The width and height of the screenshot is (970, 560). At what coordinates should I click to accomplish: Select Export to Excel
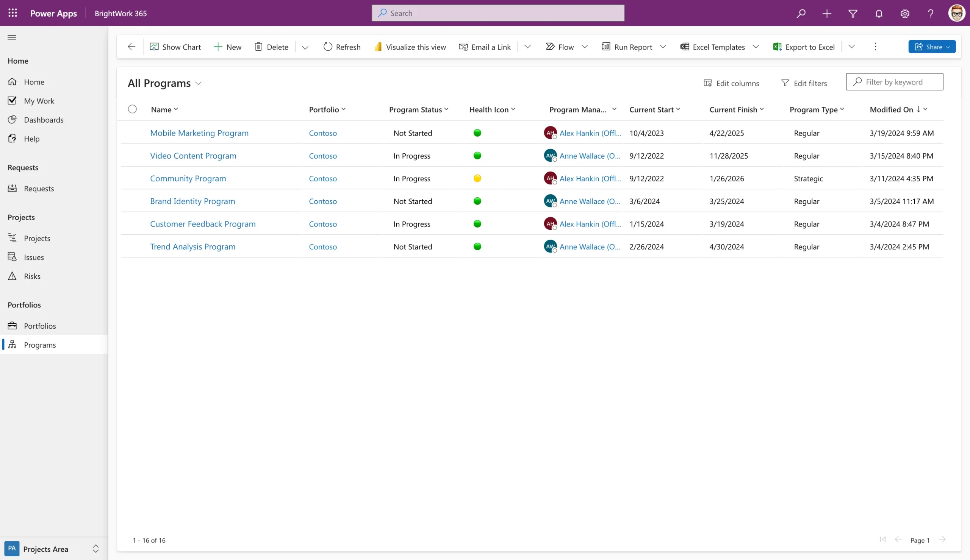804,47
